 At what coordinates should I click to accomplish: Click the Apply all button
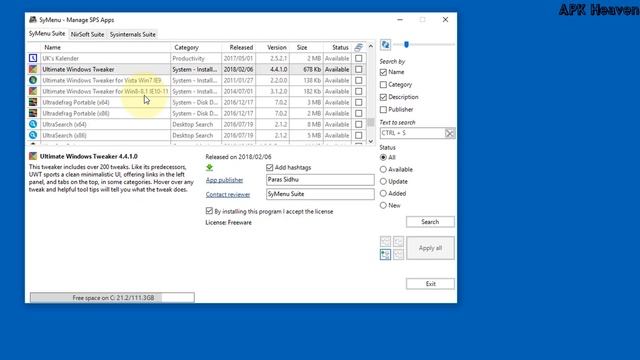point(430,248)
